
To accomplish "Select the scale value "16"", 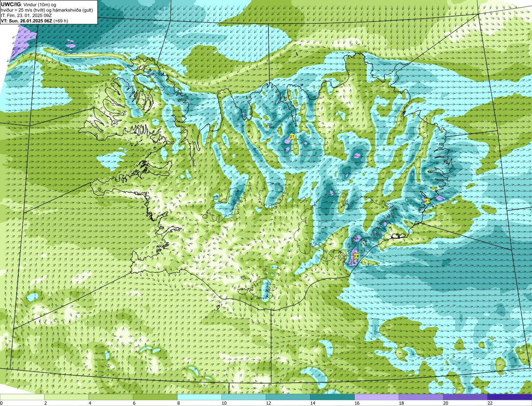I will pos(357,403).
